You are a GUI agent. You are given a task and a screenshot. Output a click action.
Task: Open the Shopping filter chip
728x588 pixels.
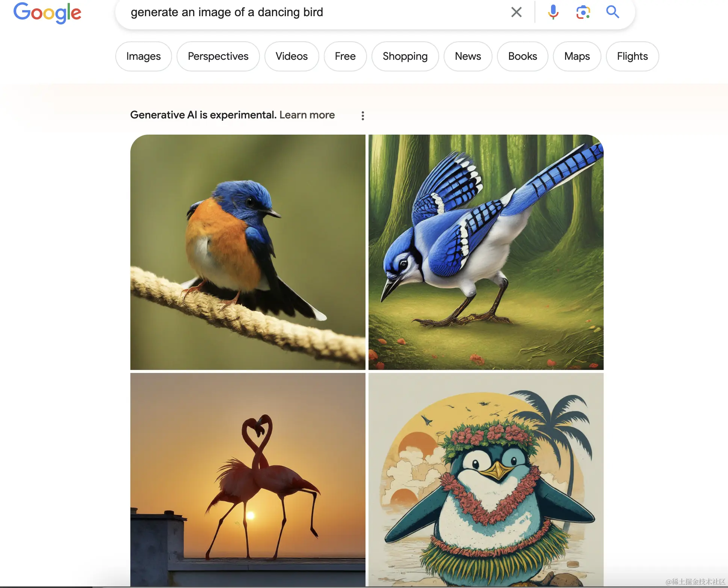405,56
